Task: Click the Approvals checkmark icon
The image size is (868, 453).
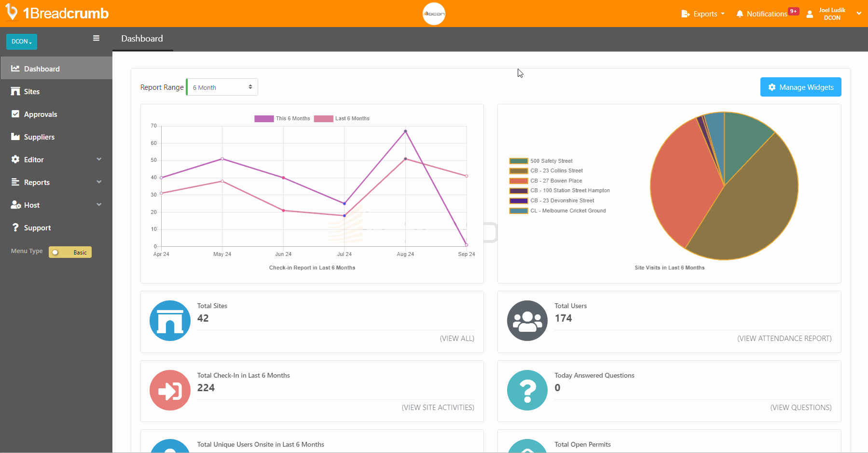Action: (15, 114)
